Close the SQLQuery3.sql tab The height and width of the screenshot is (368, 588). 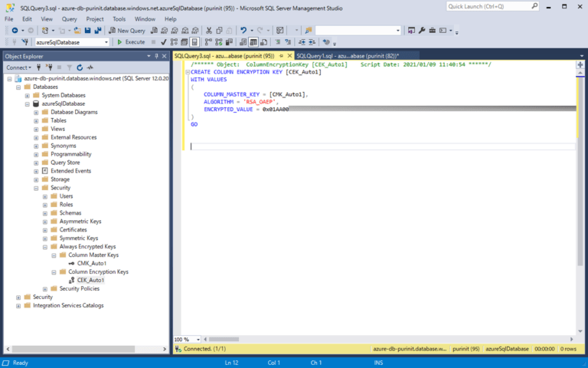tap(289, 55)
